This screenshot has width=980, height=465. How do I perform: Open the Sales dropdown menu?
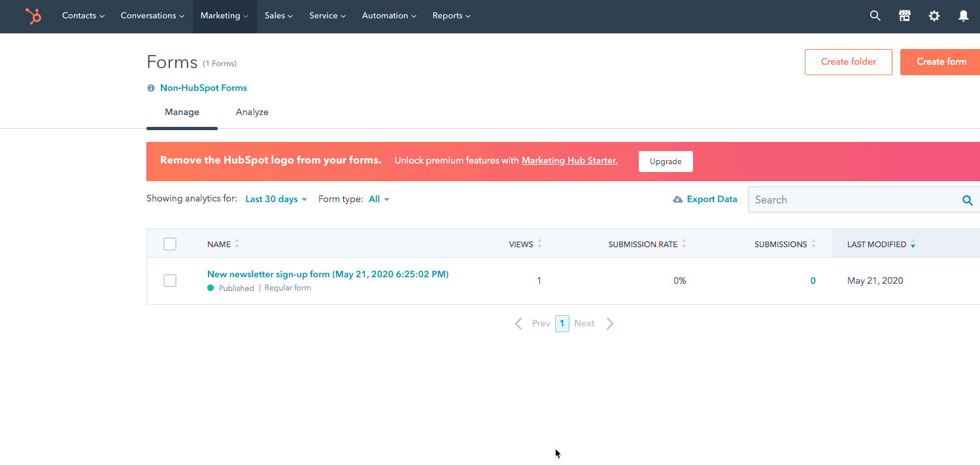(x=279, y=16)
